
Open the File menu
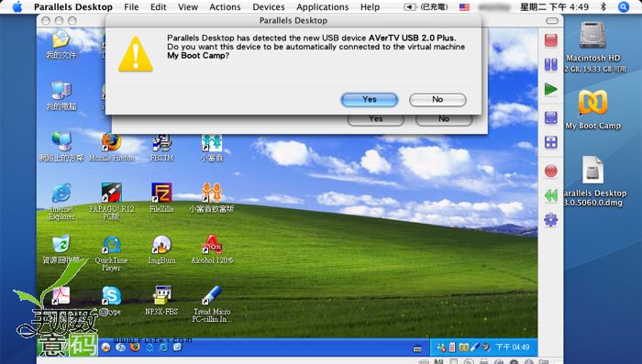coord(131,7)
